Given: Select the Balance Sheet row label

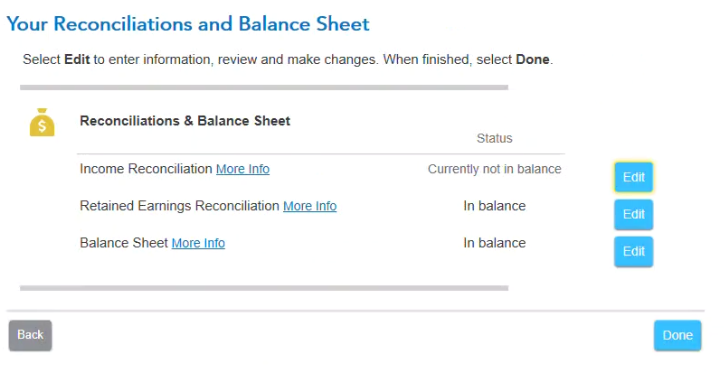Looking at the screenshot, I should tap(123, 243).
